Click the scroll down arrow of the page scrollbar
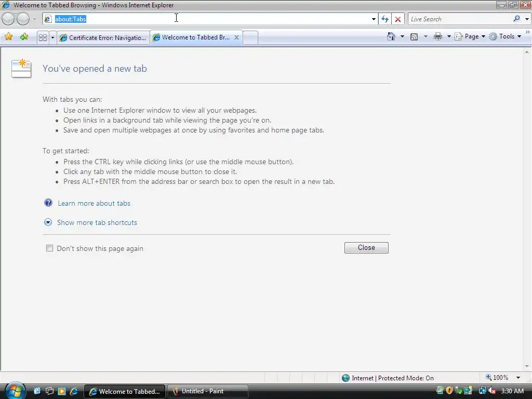Viewport: 532px width, 399px height. click(527, 366)
